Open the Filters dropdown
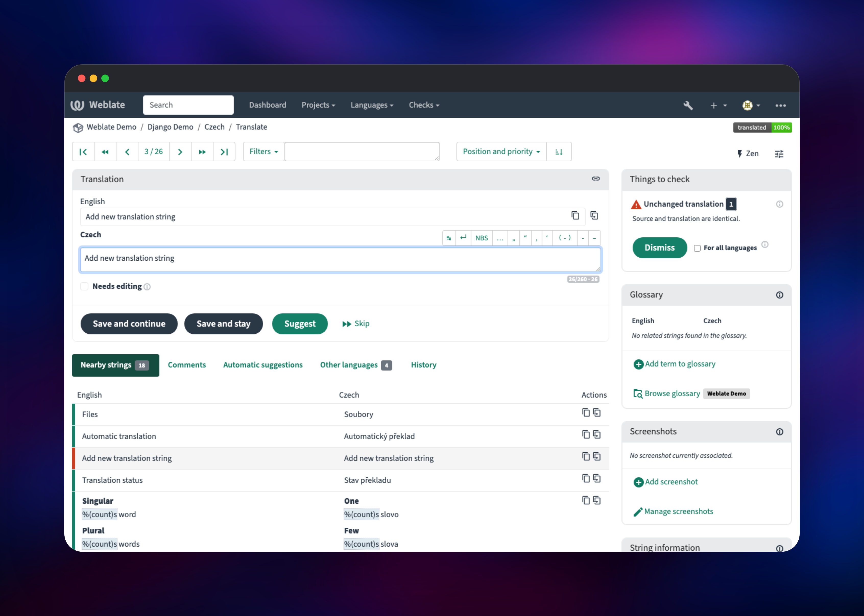Screen dimensions: 864x616 click(264, 152)
